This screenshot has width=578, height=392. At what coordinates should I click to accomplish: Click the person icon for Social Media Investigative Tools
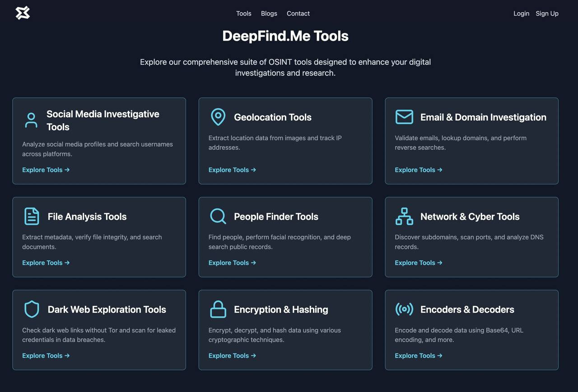[31, 120]
